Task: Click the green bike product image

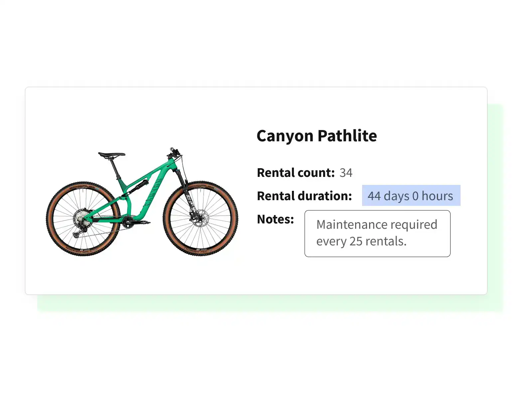Action: (142, 202)
